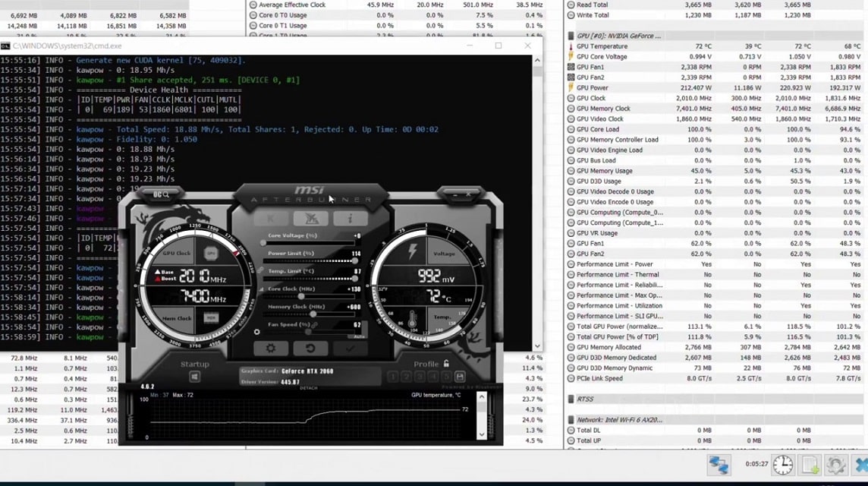Image resolution: width=868 pixels, height=486 pixels.
Task: Click the bolt icon beside GPU Power
Action: tap(571, 87)
